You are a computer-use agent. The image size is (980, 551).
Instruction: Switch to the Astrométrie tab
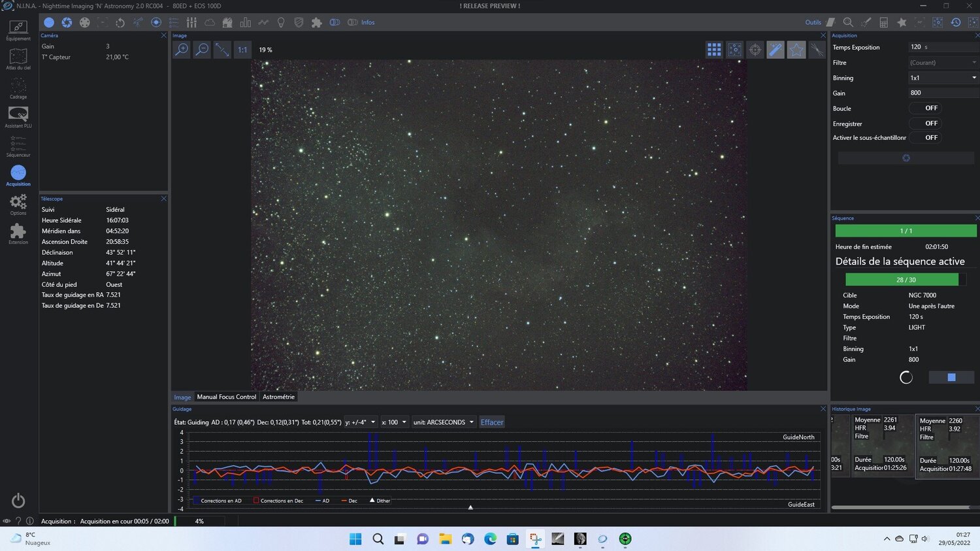tap(278, 397)
